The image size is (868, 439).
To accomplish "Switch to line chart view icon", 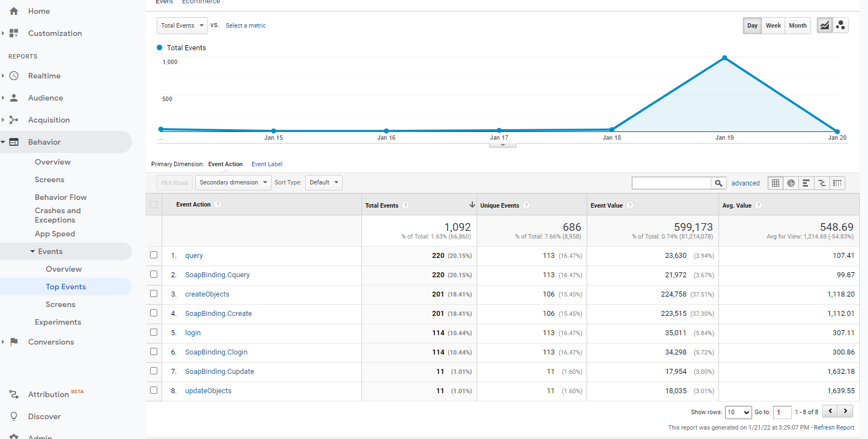I will [x=824, y=25].
